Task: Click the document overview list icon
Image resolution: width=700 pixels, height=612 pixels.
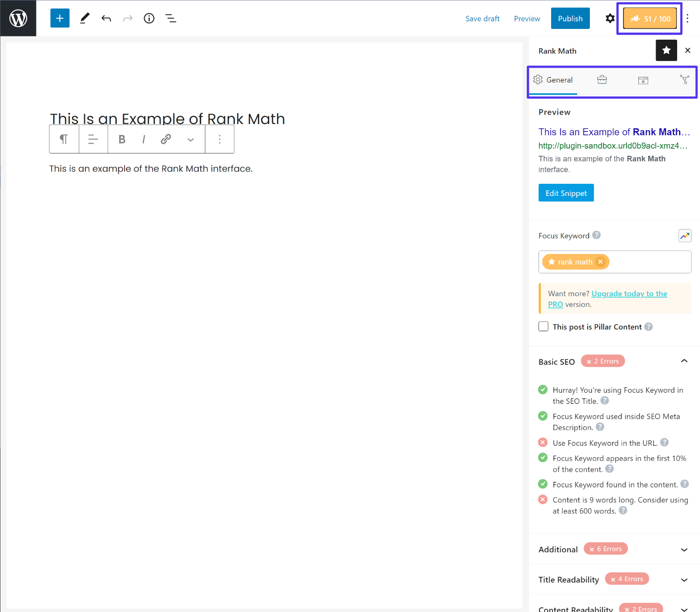Action: click(171, 18)
